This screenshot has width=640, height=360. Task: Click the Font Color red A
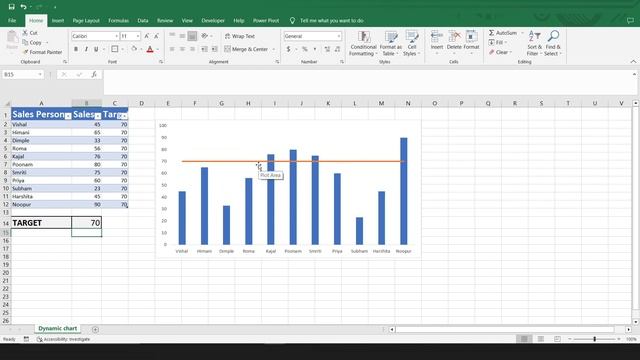click(150, 49)
